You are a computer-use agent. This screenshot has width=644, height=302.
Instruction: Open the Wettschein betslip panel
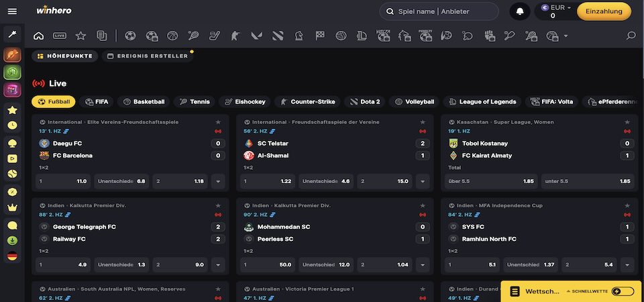pyautogui.click(x=534, y=292)
